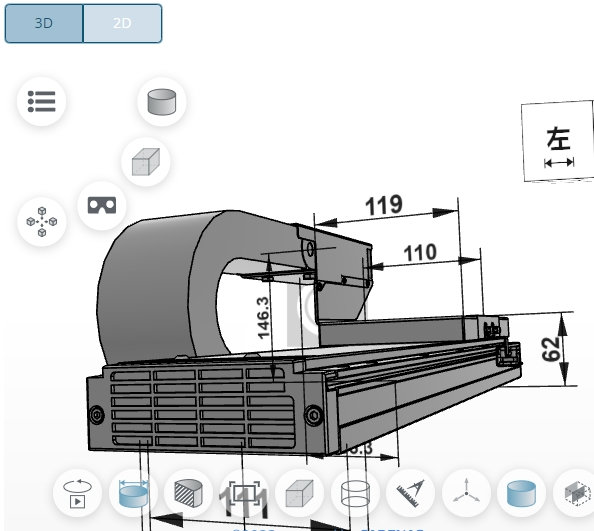Click the 146.3 dimension label

pyautogui.click(x=263, y=317)
